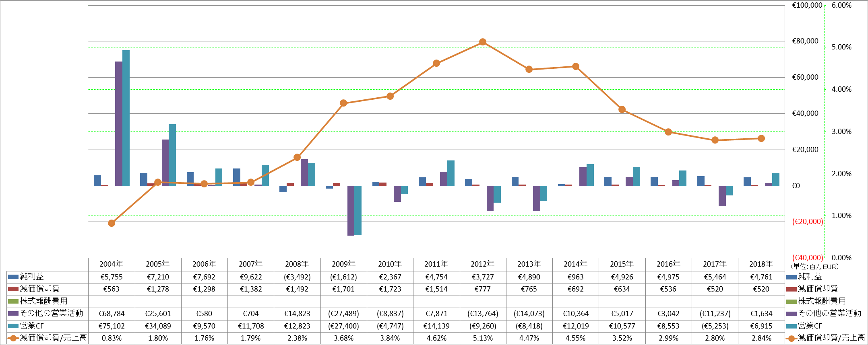Image resolution: width=868 pixels, height=345 pixels.
Task: Click cell 2.84% for 2018
Action: tap(761, 338)
